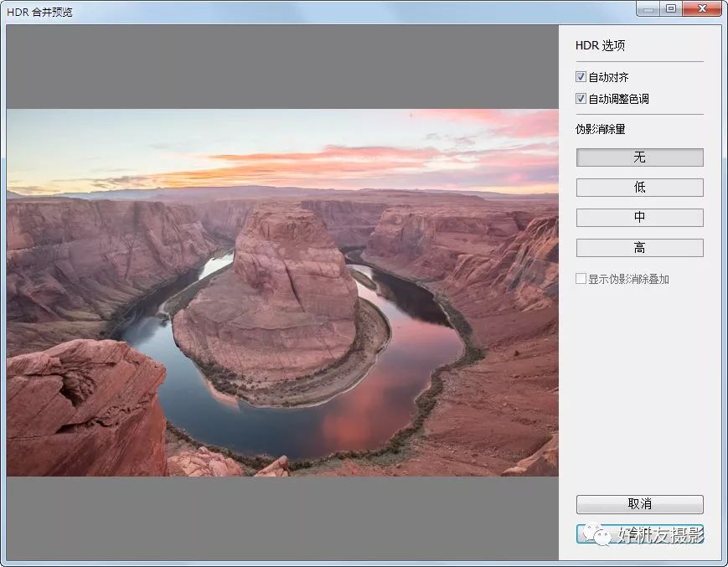Minimize the HDR merge preview window
The width and height of the screenshot is (728, 567).
(648, 8)
